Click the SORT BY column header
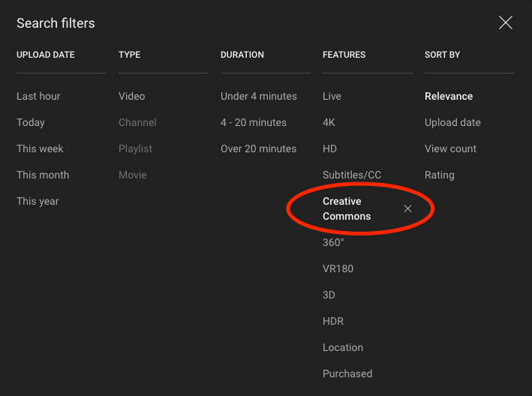This screenshot has height=396, width=532. coord(442,55)
